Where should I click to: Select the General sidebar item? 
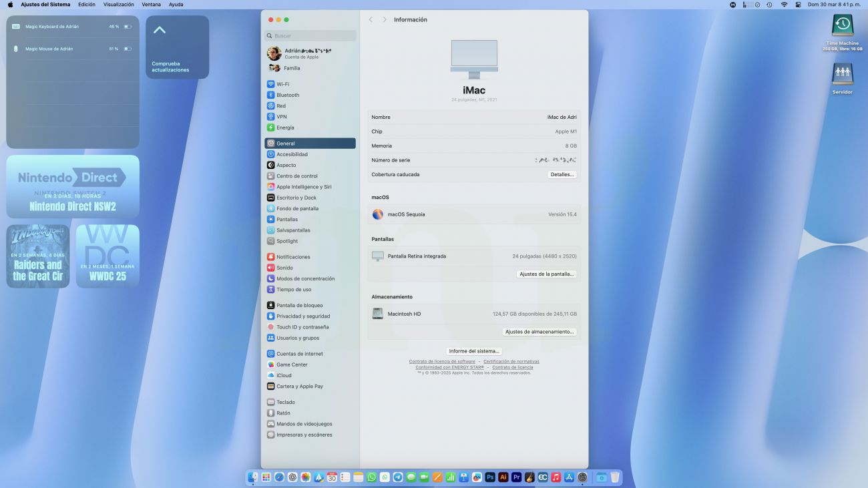[310, 143]
